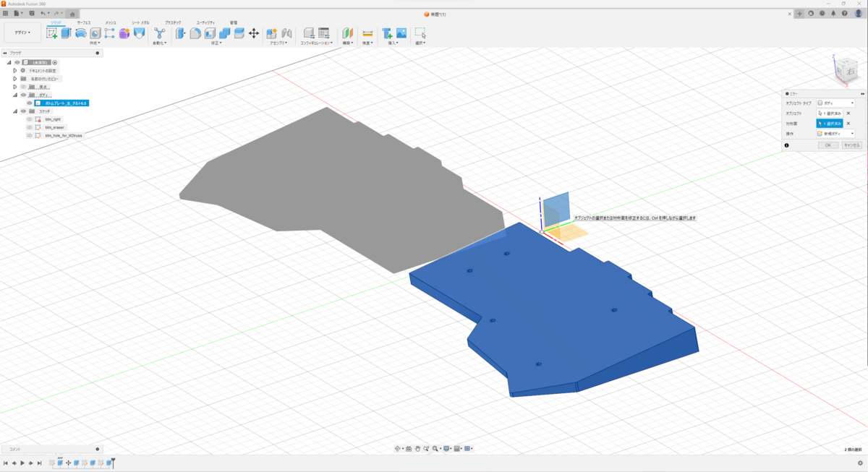Toggle visibility of ボトムプレート body
Image resolution: width=868 pixels, height=472 pixels.
[30, 103]
